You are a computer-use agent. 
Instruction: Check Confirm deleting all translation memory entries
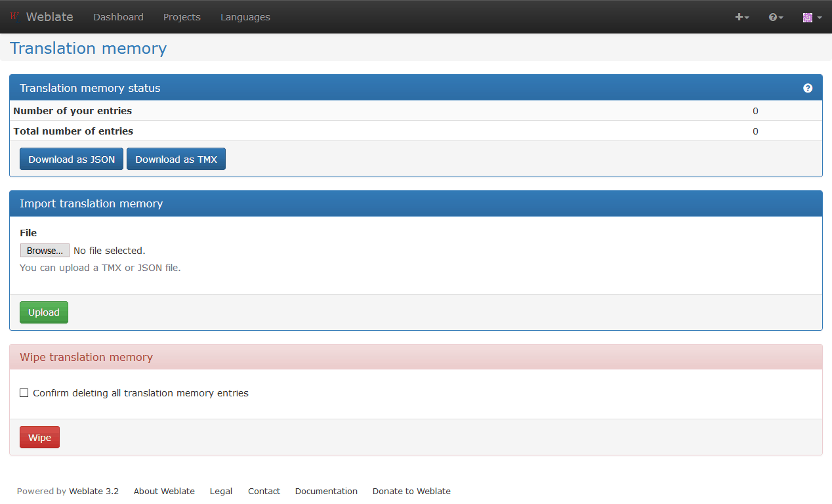[24, 393]
